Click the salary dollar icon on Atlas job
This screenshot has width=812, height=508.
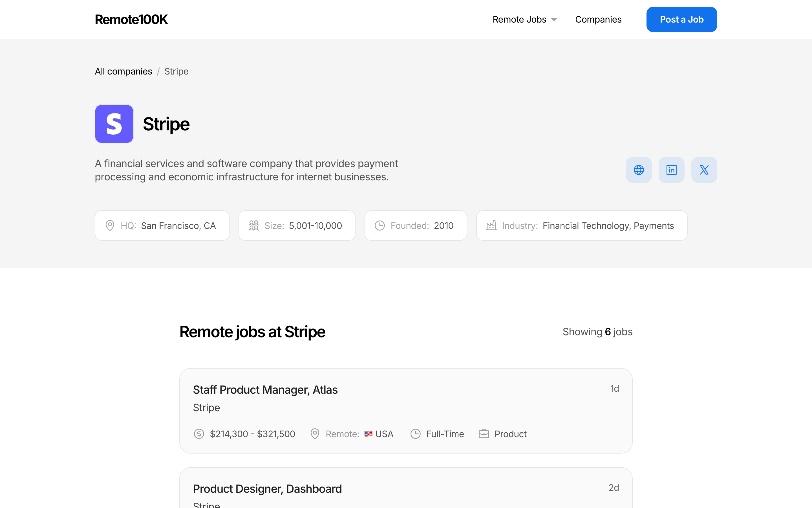point(199,434)
